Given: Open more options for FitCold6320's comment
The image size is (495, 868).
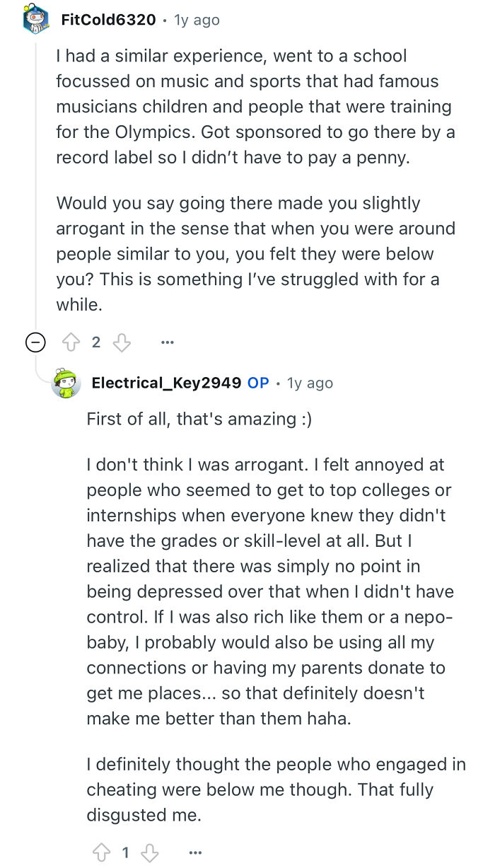Looking at the screenshot, I should 167,342.
